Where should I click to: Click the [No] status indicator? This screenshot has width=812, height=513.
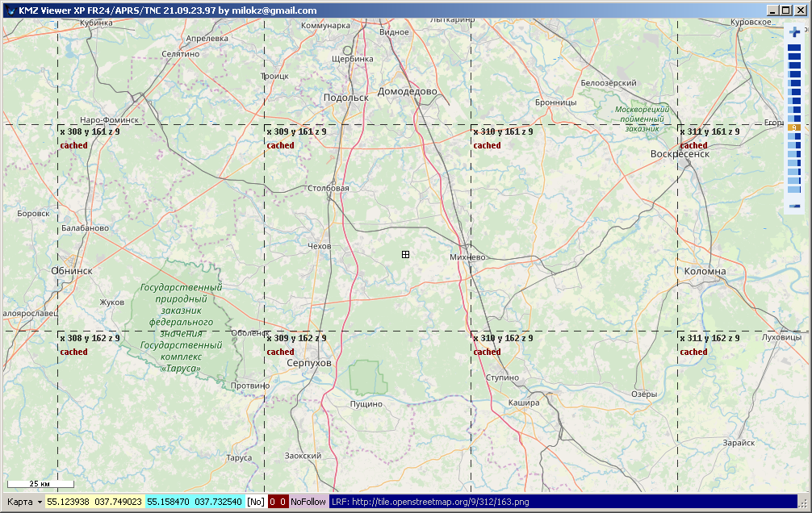[x=255, y=502]
